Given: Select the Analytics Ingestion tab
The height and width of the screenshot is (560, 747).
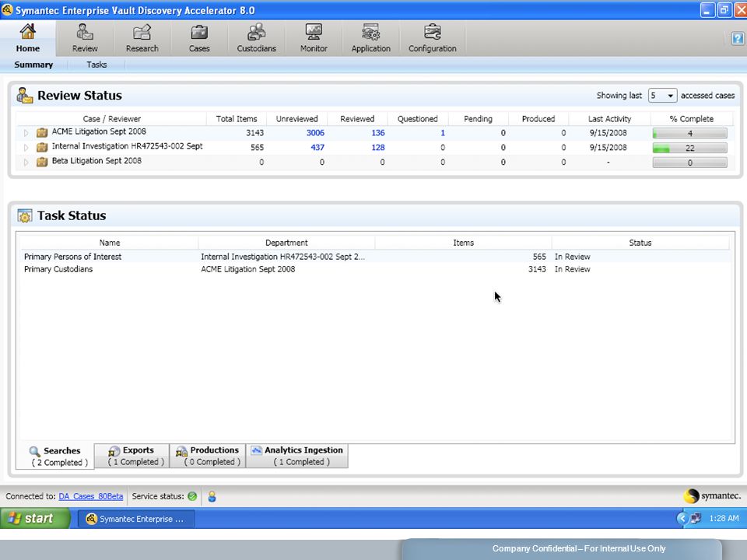Looking at the screenshot, I should click(296, 456).
